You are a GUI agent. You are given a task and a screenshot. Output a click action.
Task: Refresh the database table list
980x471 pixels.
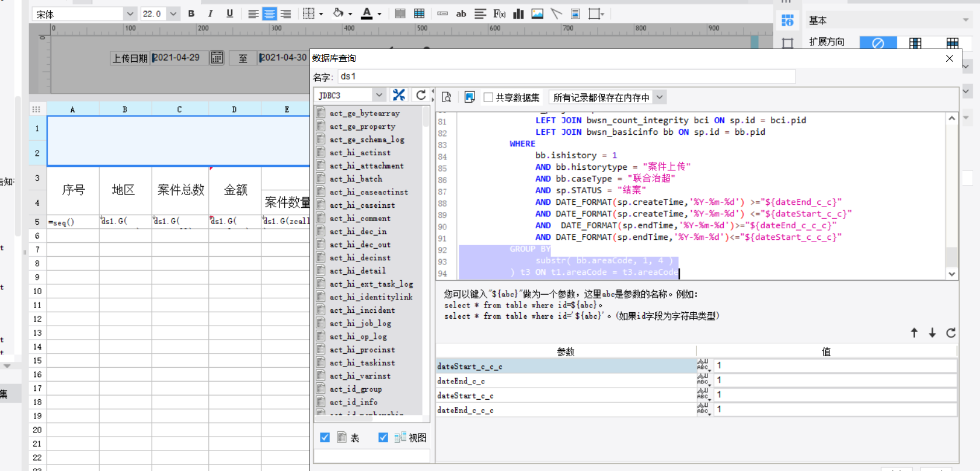pos(420,95)
